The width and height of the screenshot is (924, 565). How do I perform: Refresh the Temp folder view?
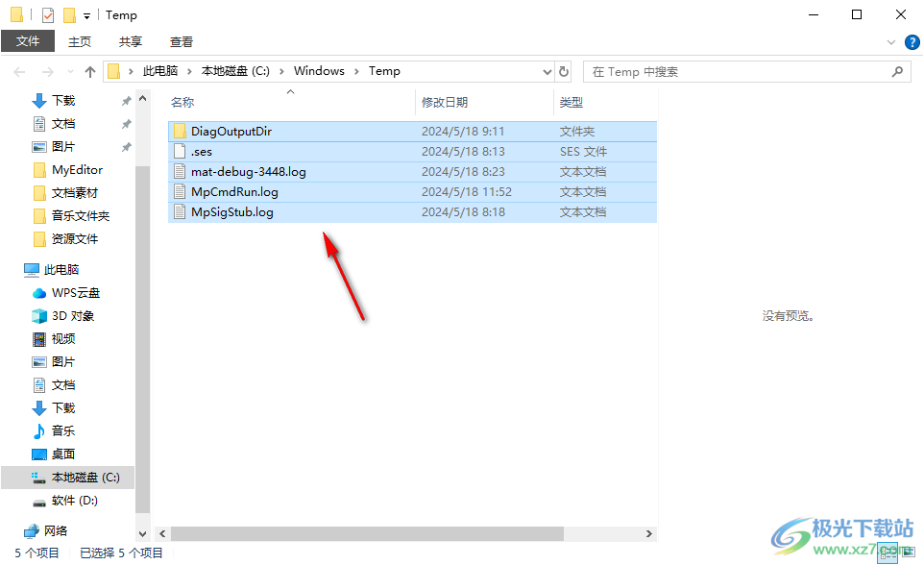[564, 71]
